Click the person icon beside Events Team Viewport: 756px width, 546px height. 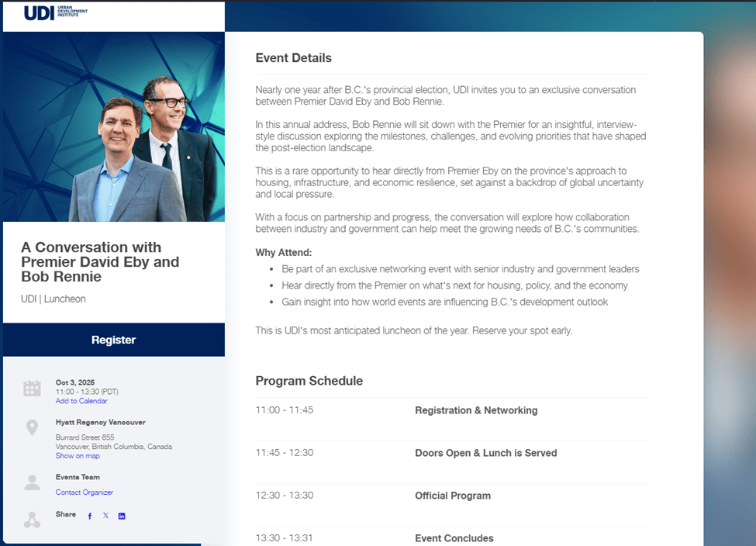pos(32,482)
